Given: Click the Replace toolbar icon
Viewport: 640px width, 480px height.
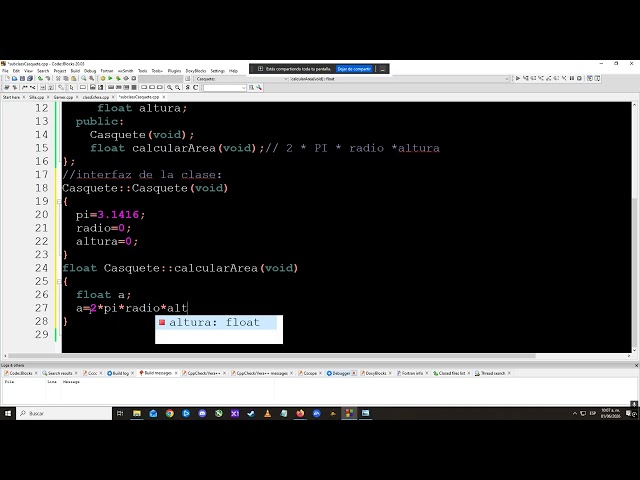Looking at the screenshot, I should click(x=91, y=78).
